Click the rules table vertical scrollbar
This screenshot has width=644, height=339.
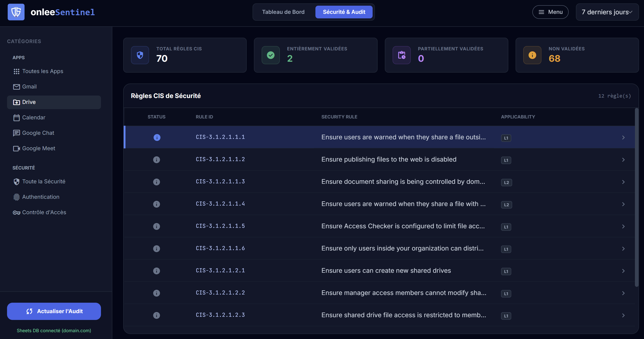pos(637,197)
